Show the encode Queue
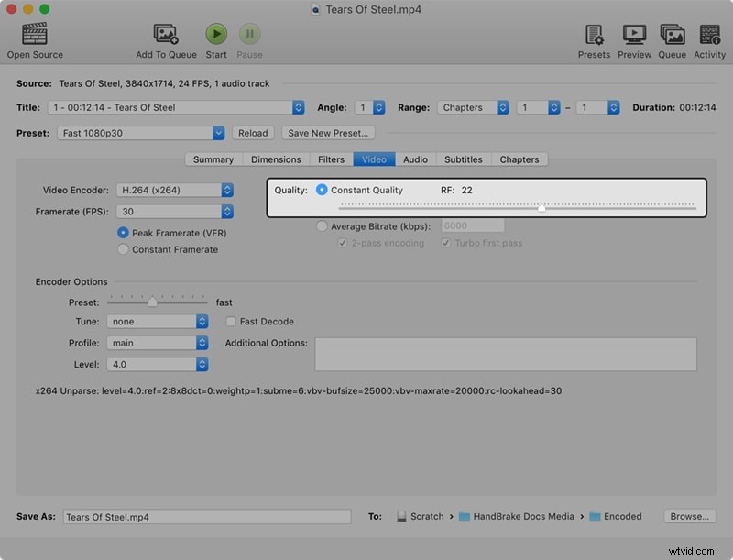The image size is (733, 560). [672, 32]
